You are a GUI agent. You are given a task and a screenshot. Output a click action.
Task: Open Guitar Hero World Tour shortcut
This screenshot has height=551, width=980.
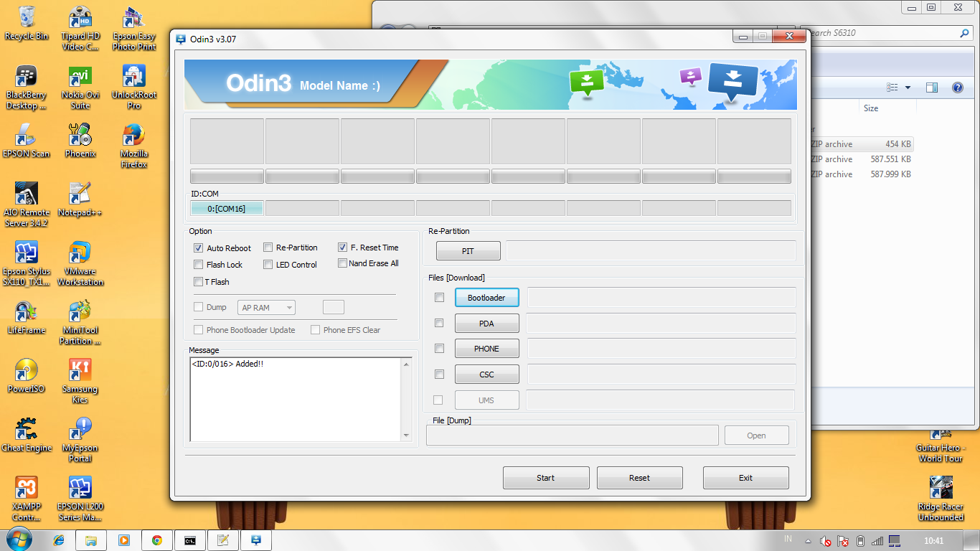(x=941, y=446)
